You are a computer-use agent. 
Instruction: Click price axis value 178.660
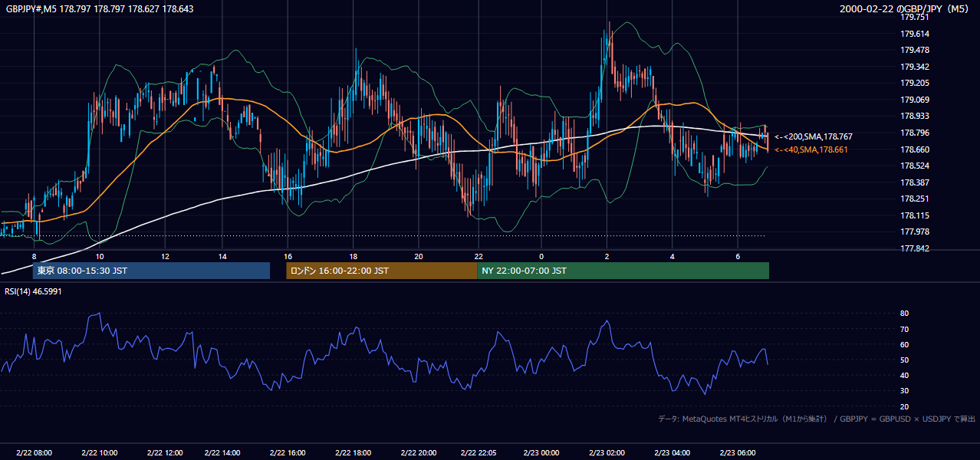pos(915,149)
